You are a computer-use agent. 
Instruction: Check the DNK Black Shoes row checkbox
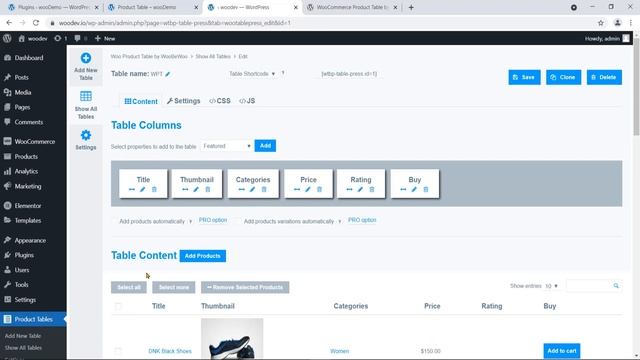118,351
